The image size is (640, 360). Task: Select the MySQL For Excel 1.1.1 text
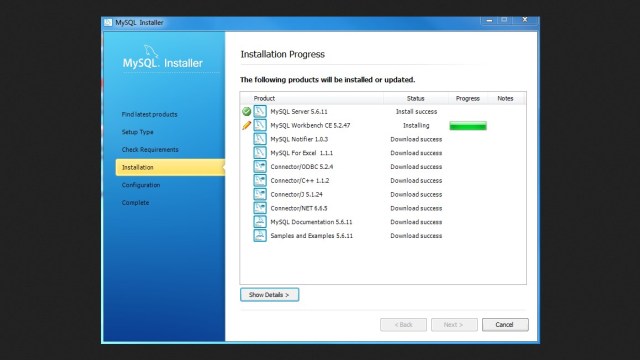tap(302, 153)
